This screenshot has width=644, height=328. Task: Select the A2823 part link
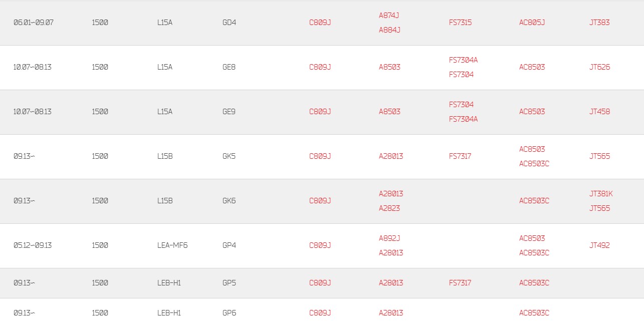click(389, 208)
